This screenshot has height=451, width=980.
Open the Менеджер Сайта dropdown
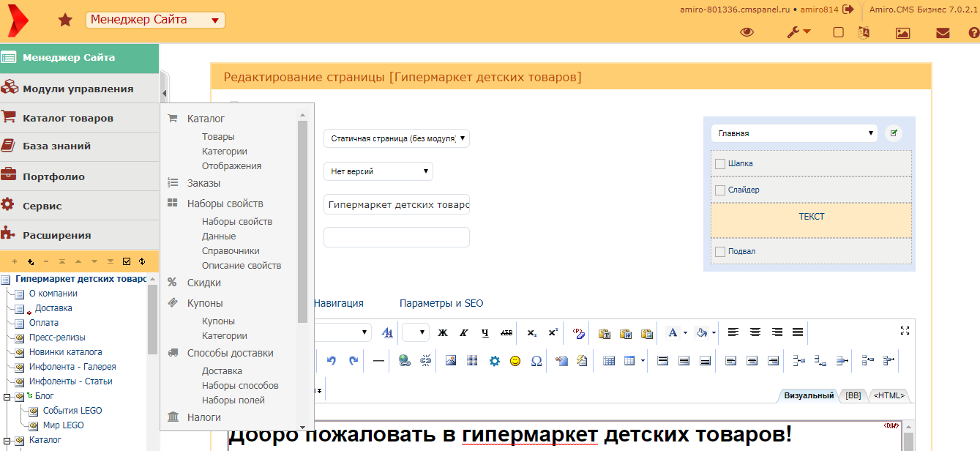pyautogui.click(x=154, y=19)
